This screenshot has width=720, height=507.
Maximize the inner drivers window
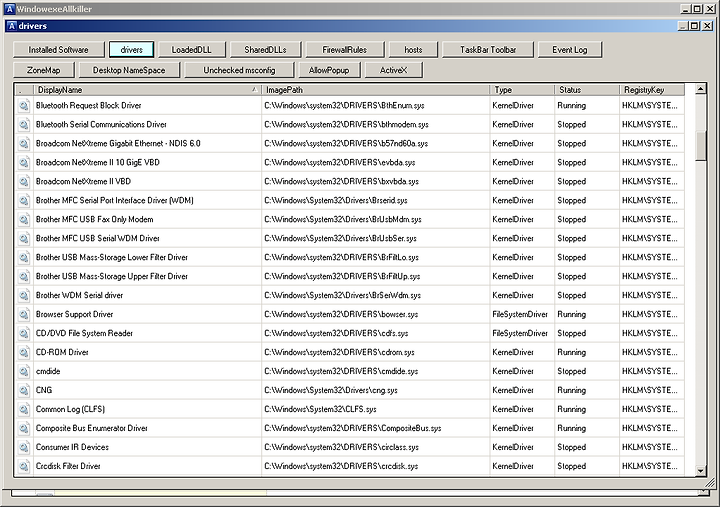(x=695, y=26)
